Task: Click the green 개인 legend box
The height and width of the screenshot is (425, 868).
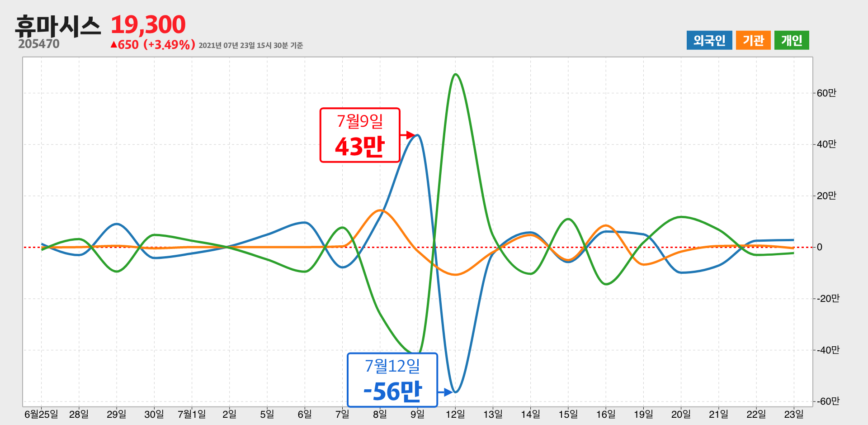Action: click(792, 40)
